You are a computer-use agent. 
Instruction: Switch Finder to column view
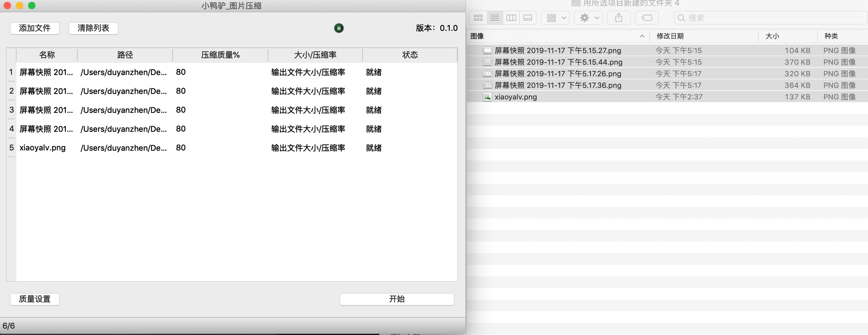pos(511,18)
